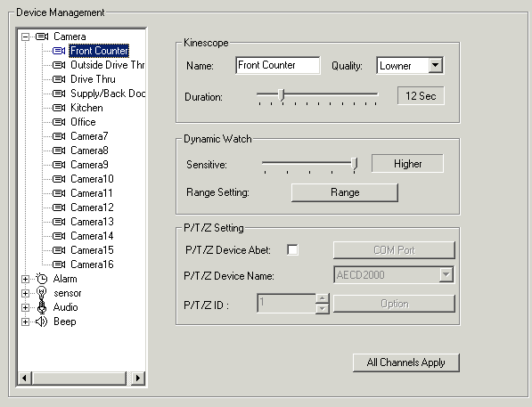Collapse the Camera tree node
532x407 pixels.
coord(26,37)
